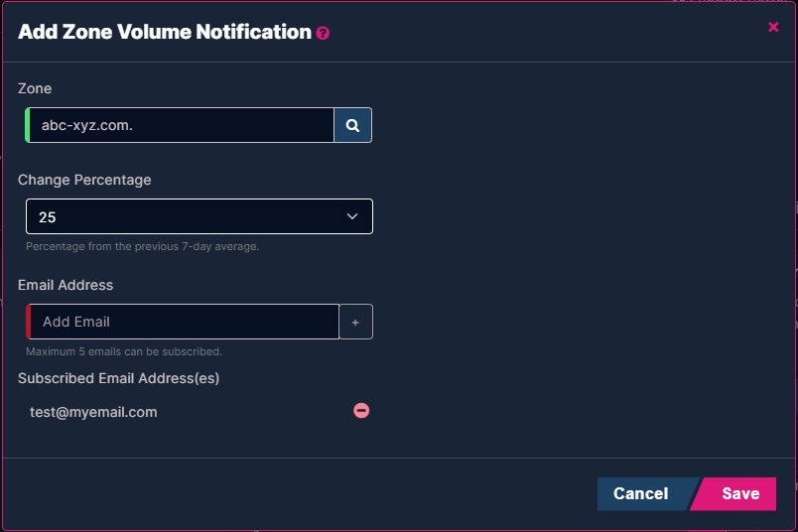Click the Maximum 5 emails hint text

(x=124, y=351)
